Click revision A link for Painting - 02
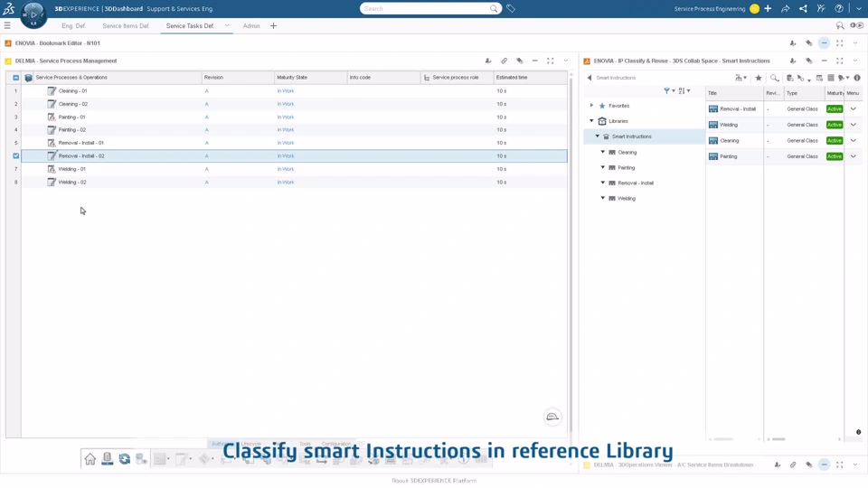The image size is (868, 488). 206,130
